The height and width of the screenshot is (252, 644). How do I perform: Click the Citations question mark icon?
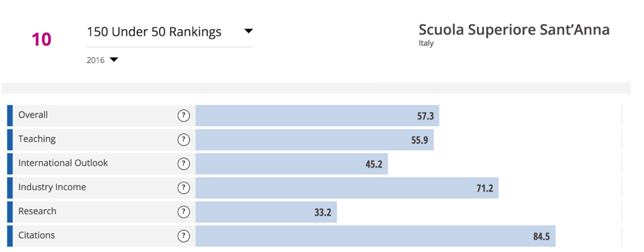pos(183,236)
